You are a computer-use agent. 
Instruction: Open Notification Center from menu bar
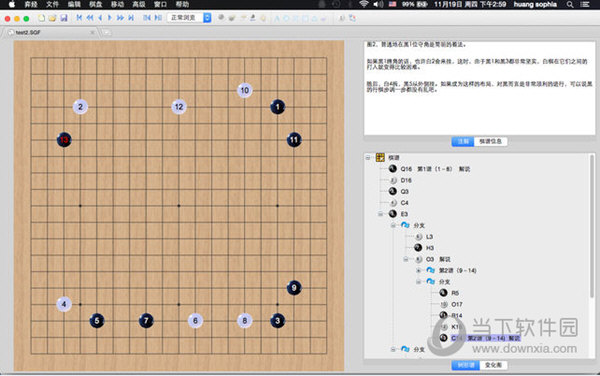click(584, 5)
